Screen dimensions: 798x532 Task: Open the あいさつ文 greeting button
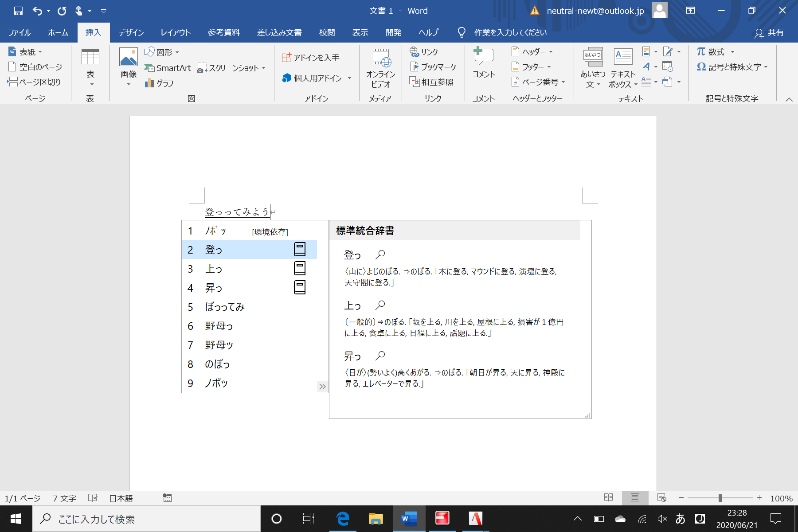[x=593, y=68]
